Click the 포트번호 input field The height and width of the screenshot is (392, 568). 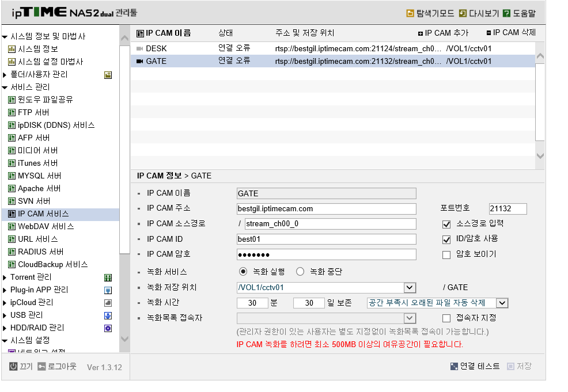coord(508,208)
